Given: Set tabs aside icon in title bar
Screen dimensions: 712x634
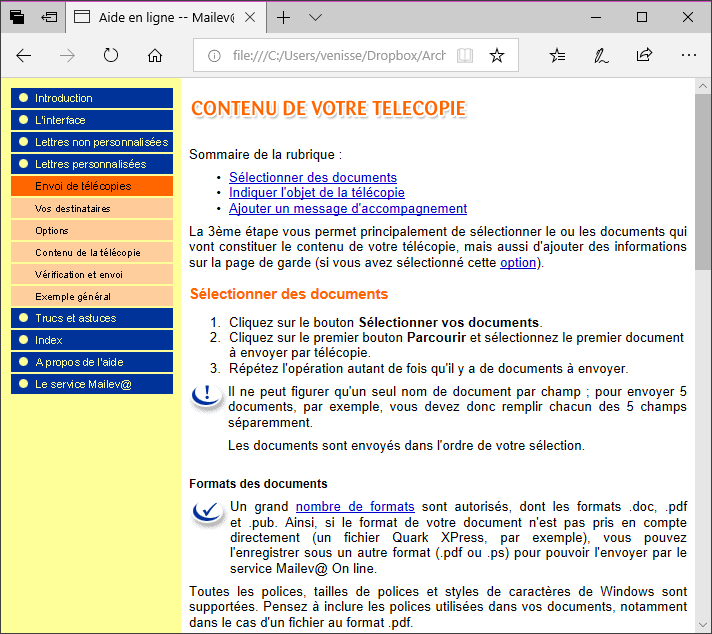Looking at the screenshot, I should (50, 18).
